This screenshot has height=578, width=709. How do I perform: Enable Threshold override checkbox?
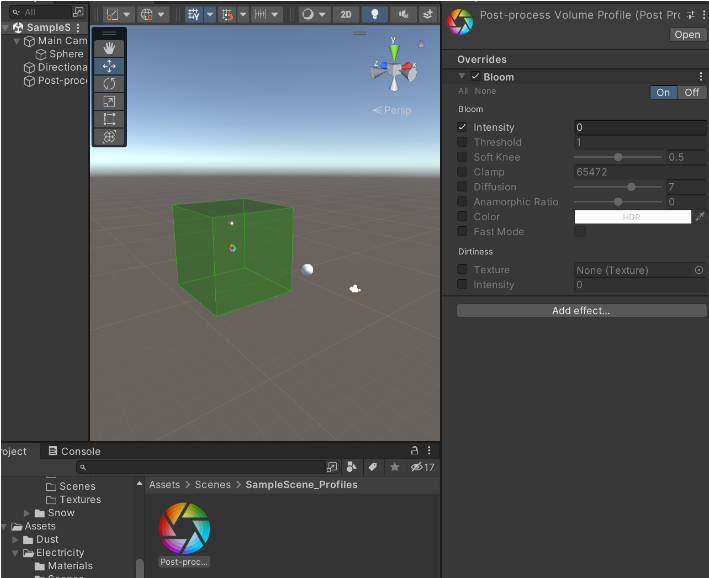coord(462,142)
